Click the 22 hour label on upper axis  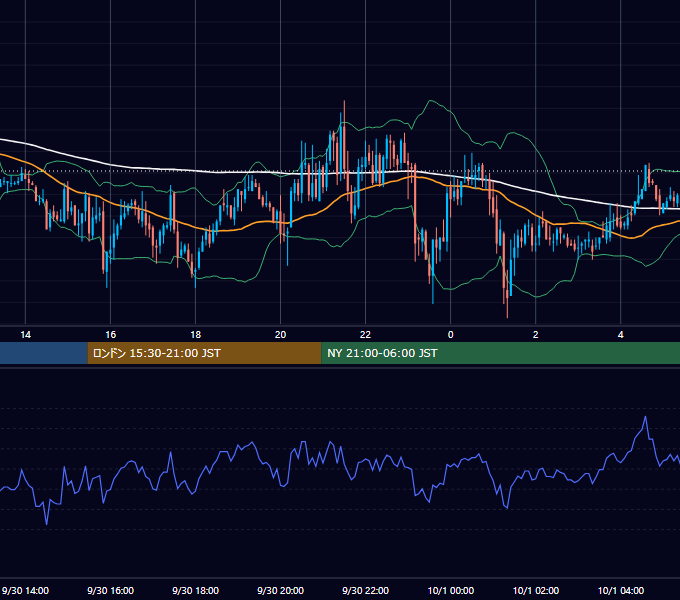(x=366, y=335)
